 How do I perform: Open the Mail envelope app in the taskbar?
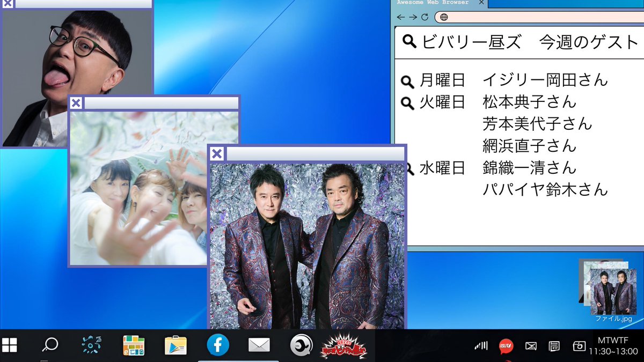[x=259, y=345]
